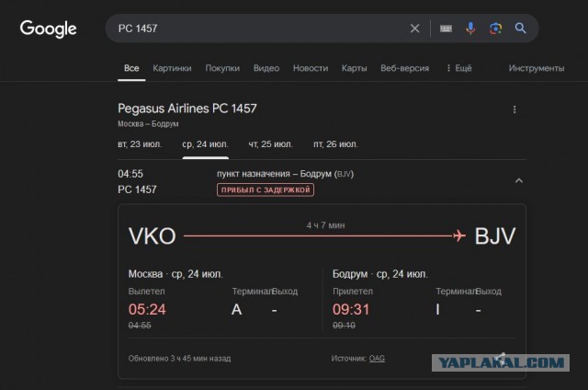Run the search with the magnifier icon
The width and height of the screenshot is (588, 390).
521,29
